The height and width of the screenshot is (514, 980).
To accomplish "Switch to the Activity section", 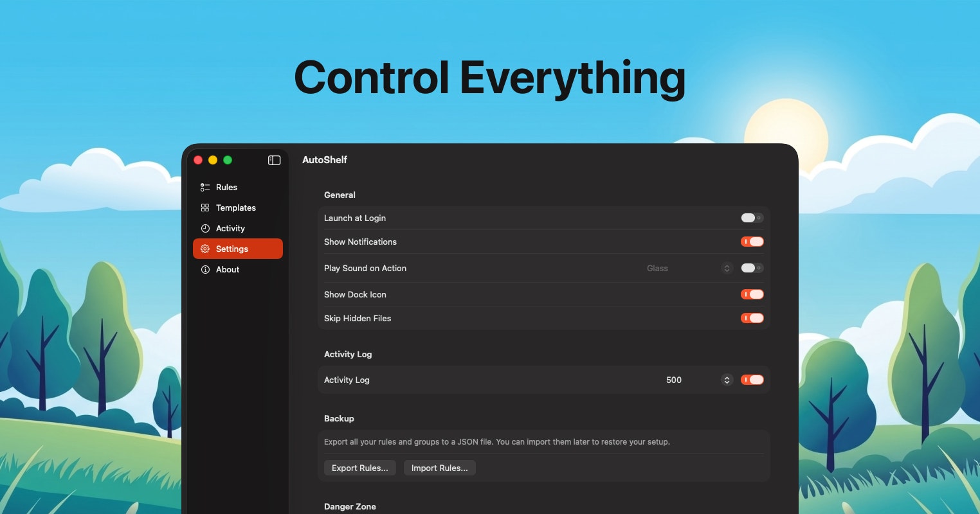I will pyautogui.click(x=238, y=228).
